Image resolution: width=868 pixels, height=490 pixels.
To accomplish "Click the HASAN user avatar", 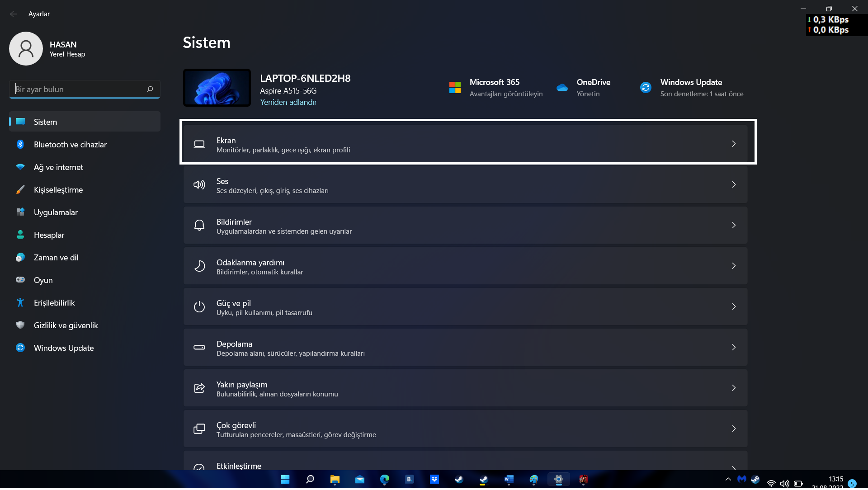I will tap(26, 49).
